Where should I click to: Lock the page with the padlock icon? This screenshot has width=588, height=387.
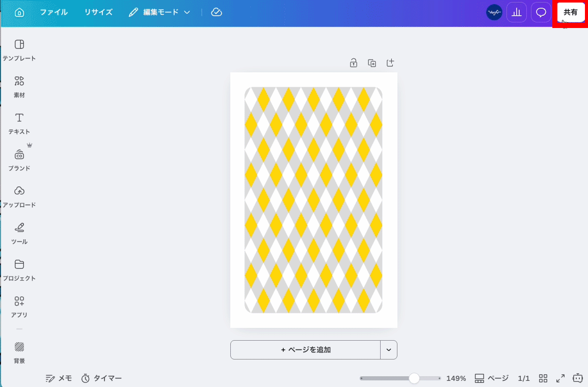pos(353,63)
